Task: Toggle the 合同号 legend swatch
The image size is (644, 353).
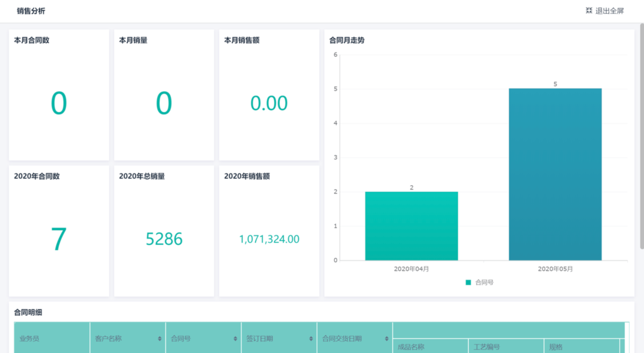Action: (468, 282)
